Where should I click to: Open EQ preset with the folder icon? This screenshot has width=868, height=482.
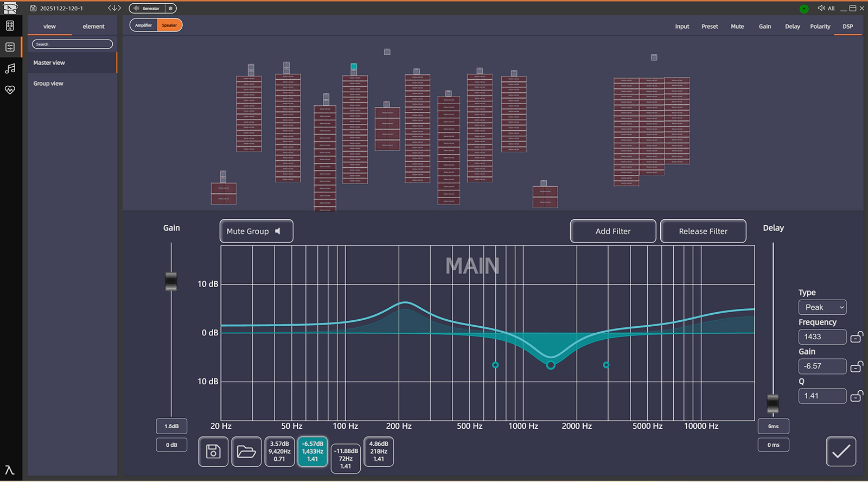(x=246, y=452)
